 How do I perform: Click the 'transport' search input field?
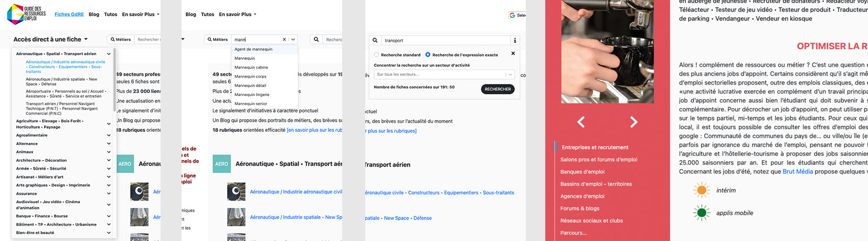(446, 40)
